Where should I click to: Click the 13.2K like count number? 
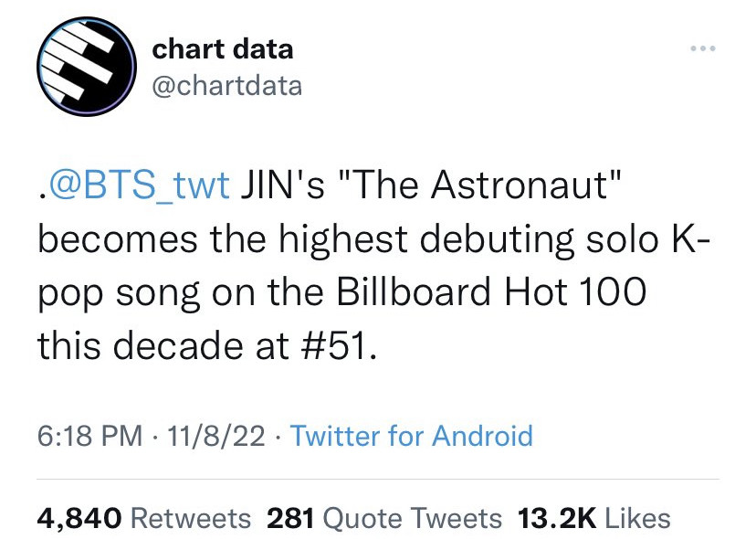(x=557, y=519)
